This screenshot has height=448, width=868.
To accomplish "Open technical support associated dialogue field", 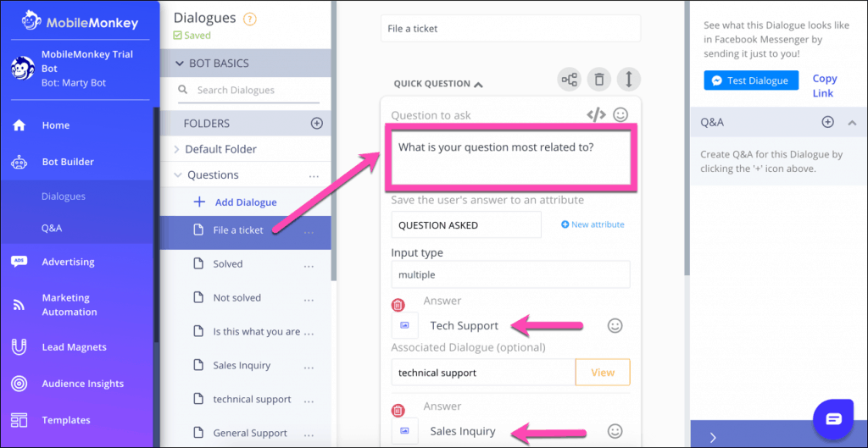I will click(483, 373).
